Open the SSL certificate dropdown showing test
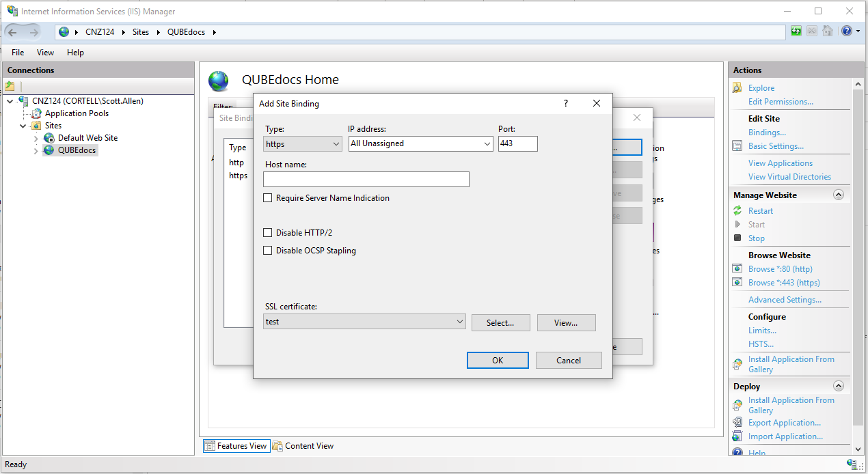 [365, 322]
